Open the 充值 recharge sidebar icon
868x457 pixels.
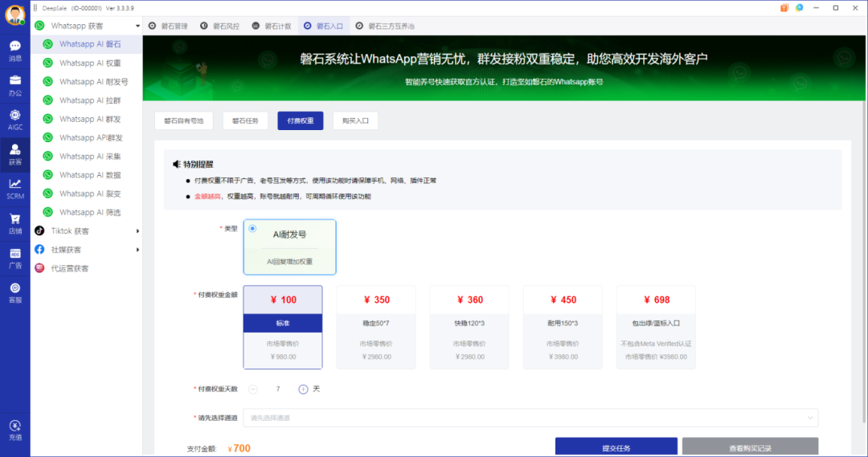[x=15, y=430]
